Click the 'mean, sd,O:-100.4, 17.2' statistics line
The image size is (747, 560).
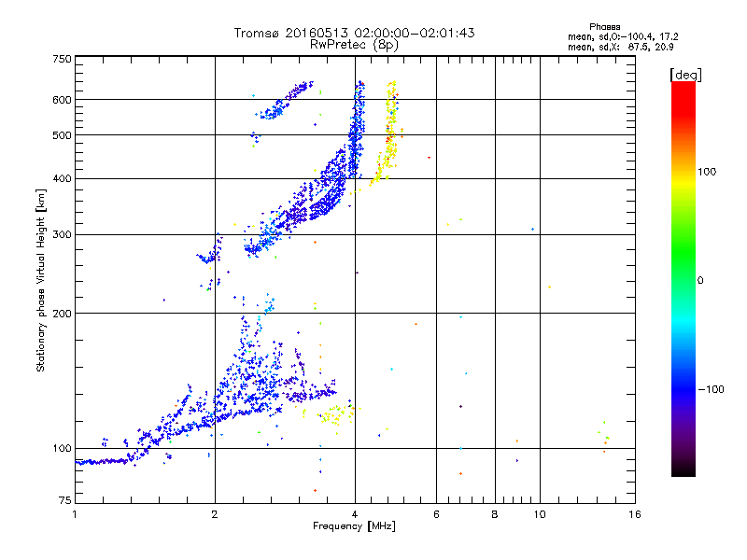[623, 36]
